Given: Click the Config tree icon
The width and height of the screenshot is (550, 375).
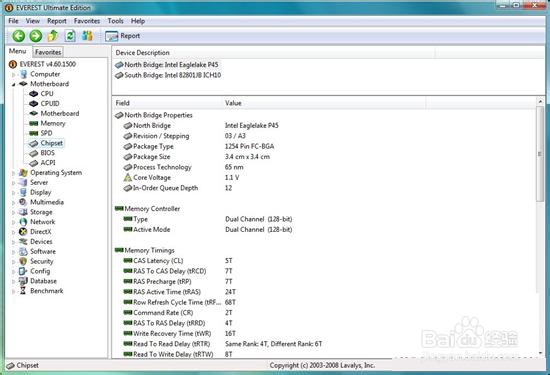Looking at the screenshot, I should pyautogui.click(x=23, y=271).
